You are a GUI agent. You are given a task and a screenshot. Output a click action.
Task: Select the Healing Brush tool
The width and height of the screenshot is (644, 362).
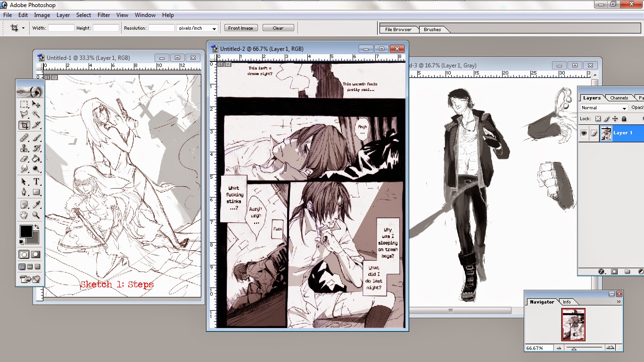(24, 138)
